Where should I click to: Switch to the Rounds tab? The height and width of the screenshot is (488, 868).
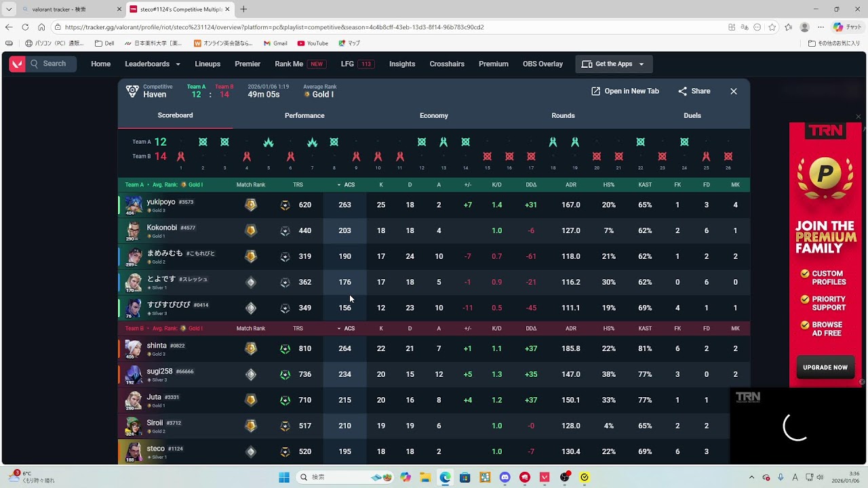click(563, 115)
